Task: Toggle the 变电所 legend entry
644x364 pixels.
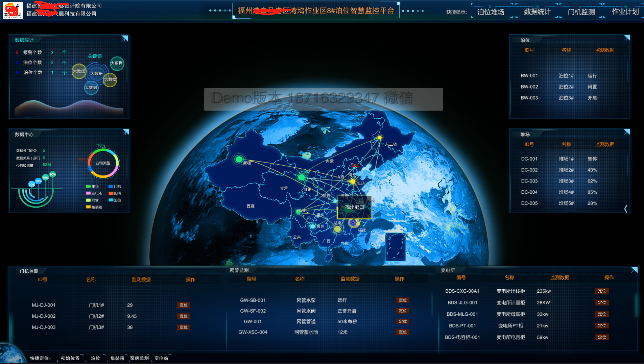Action: pyautogui.click(x=94, y=193)
